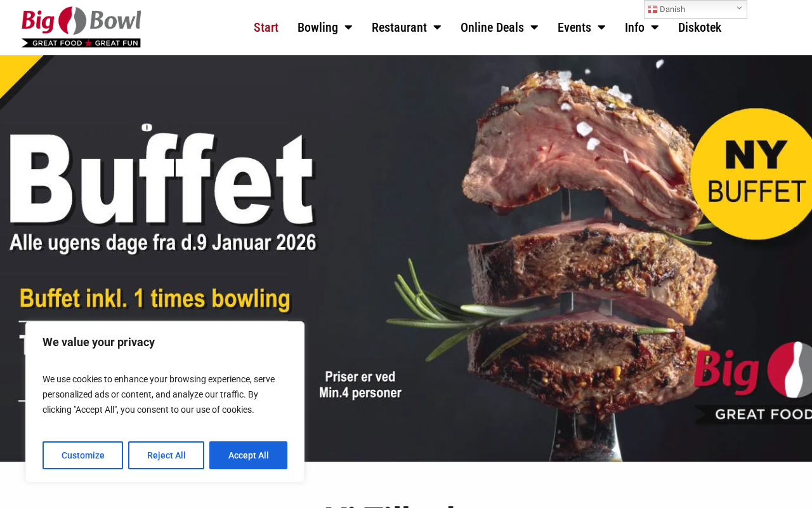Click the NY Buffet yellow badge
This screenshot has width=812, height=508.
(x=751, y=173)
